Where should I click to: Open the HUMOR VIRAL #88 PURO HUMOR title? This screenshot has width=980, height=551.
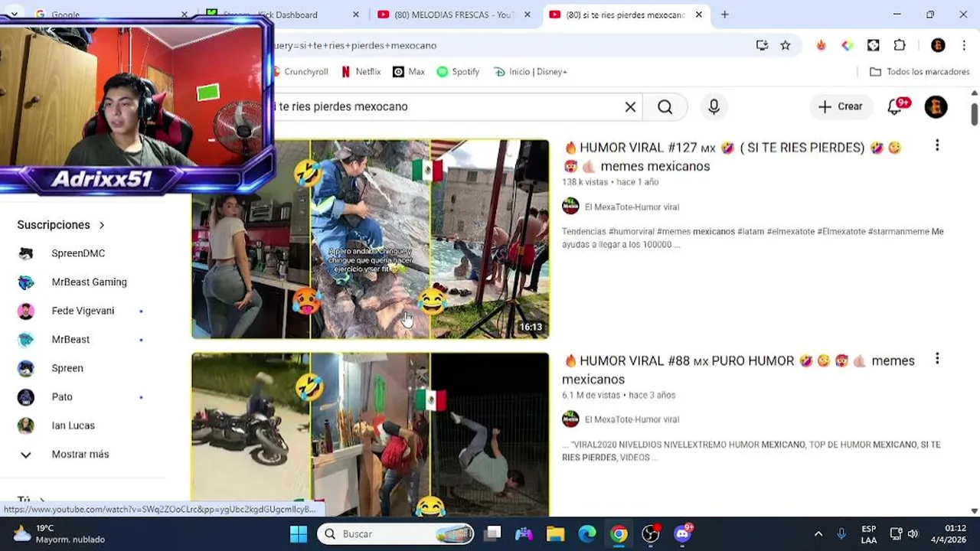[738, 370]
